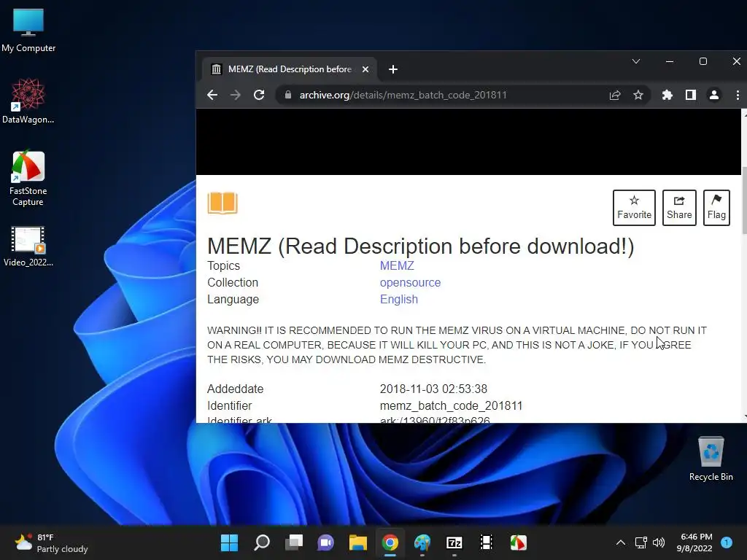Open the My Computer desktop icon

click(x=28, y=31)
